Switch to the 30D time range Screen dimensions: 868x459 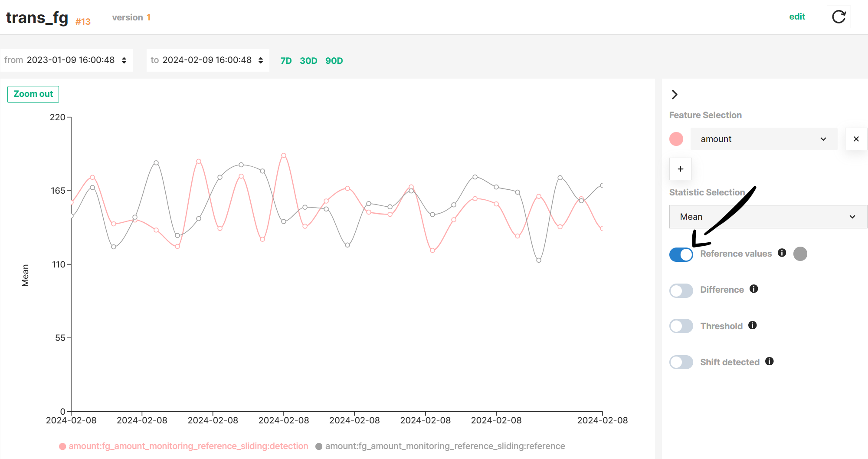point(308,60)
